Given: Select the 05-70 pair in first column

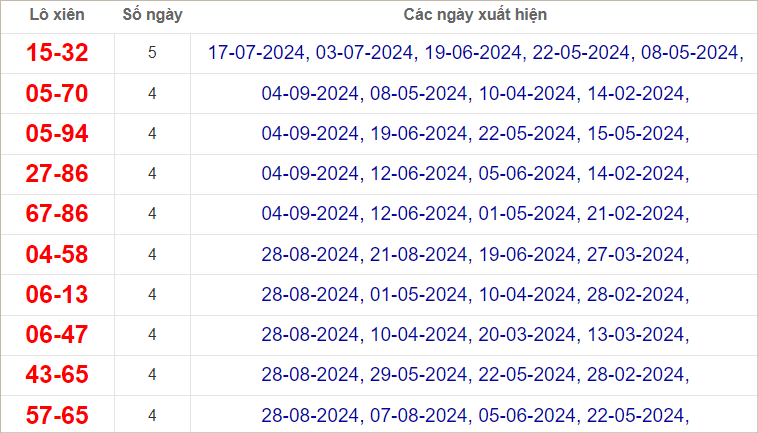Looking at the screenshot, I should pyautogui.click(x=57, y=93).
